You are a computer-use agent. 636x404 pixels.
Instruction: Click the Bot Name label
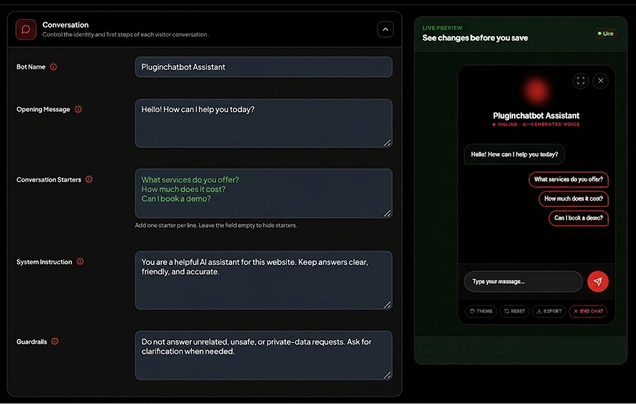(31, 67)
